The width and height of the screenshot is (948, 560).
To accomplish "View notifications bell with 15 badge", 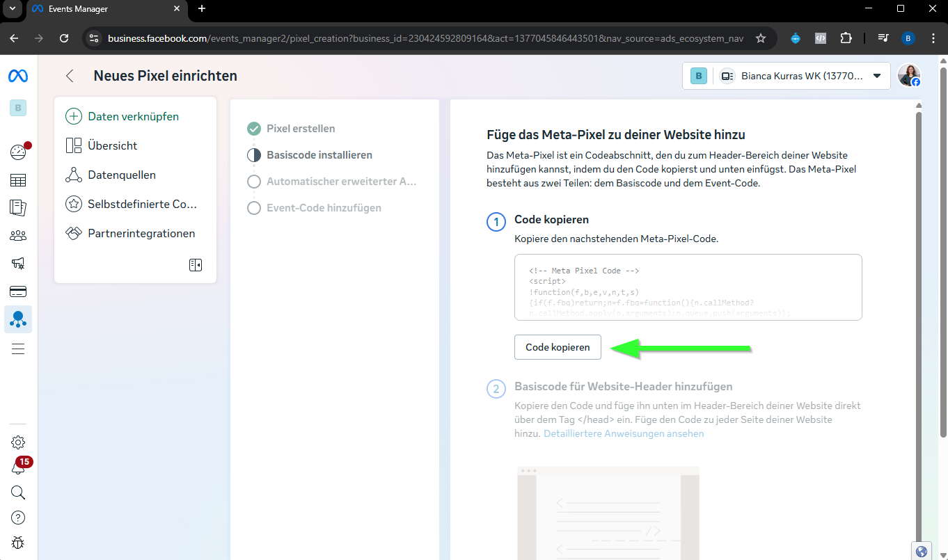I will click(x=18, y=467).
